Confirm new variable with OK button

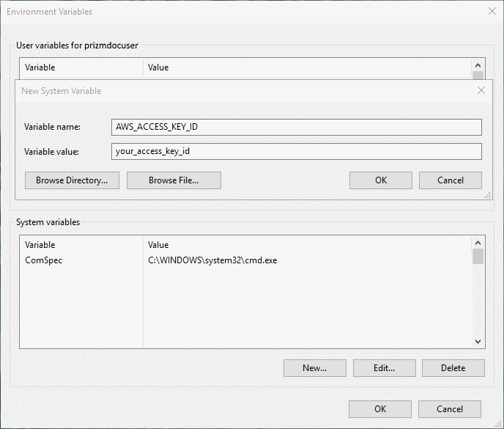click(x=381, y=180)
